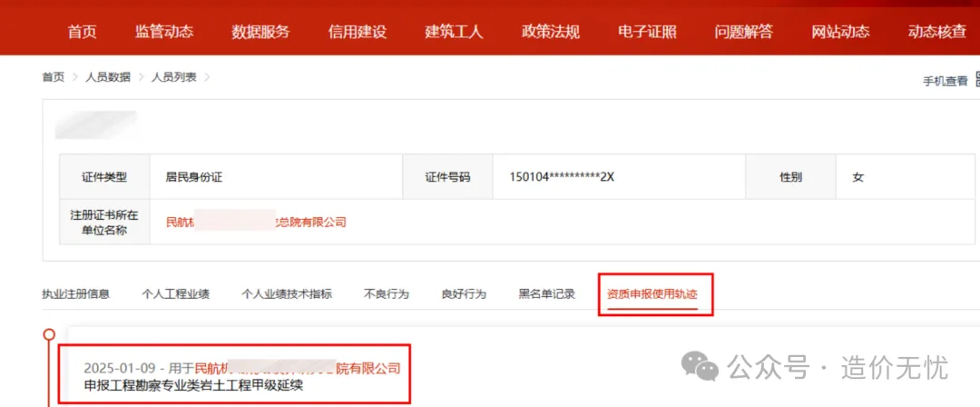Viewport: 980px width, 407px height.
Task: Click the 手机查看 link
Action: pyautogui.click(x=945, y=81)
